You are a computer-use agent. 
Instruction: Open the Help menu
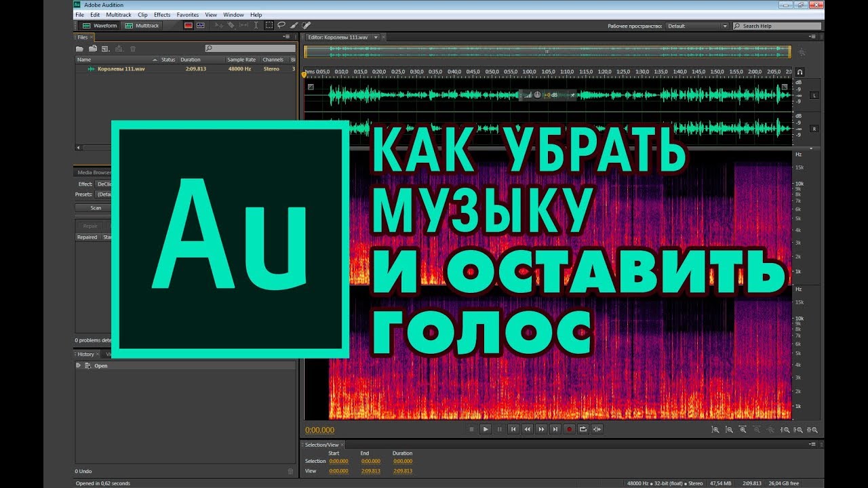(256, 14)
